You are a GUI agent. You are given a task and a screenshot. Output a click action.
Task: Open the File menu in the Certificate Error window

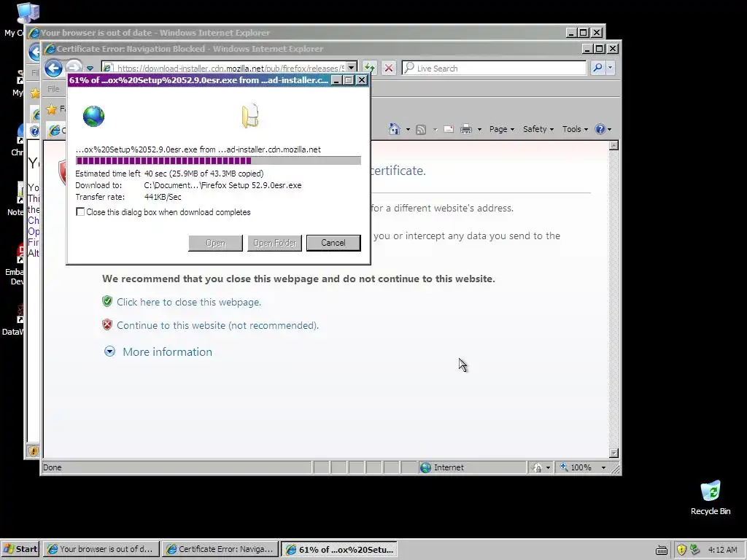click(53, 89)
